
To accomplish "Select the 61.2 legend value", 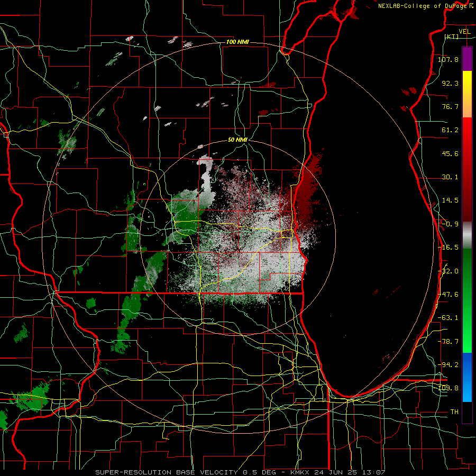I will (x=450, y=130).
